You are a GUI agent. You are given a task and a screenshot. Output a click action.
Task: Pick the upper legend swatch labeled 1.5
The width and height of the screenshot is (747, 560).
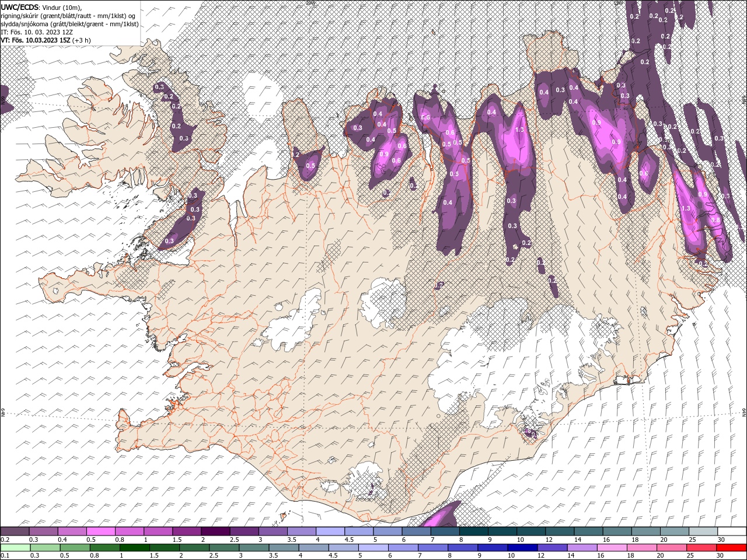click(x=187, y=531)
